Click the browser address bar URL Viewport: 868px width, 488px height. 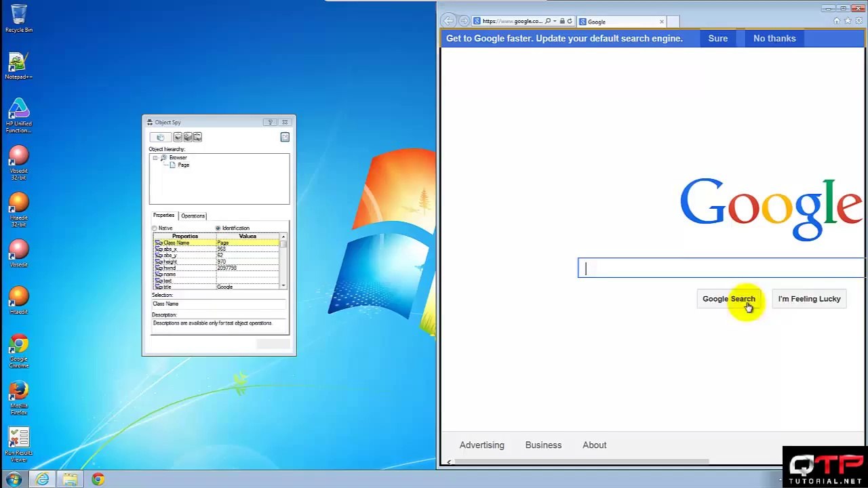(512, 22)
